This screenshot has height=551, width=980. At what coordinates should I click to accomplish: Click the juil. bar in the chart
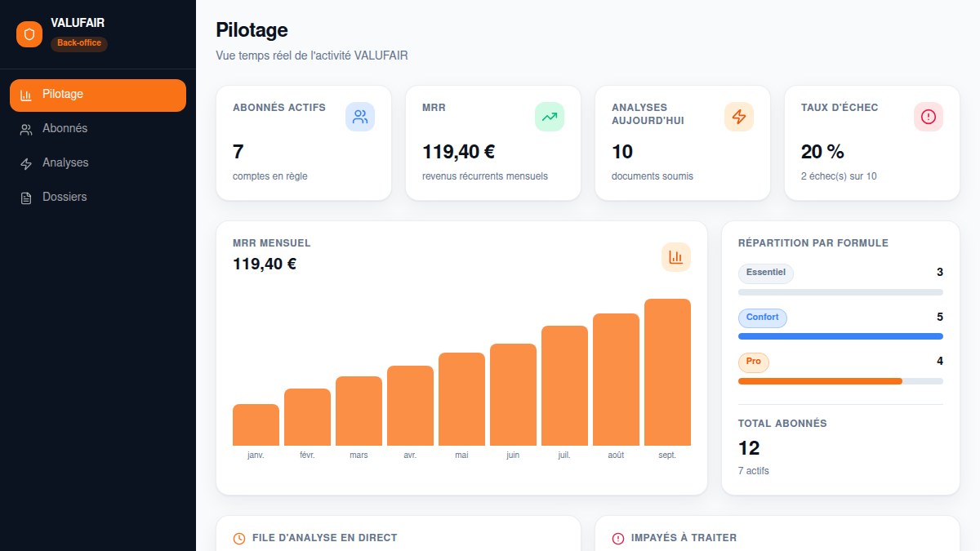pos(564,386)
